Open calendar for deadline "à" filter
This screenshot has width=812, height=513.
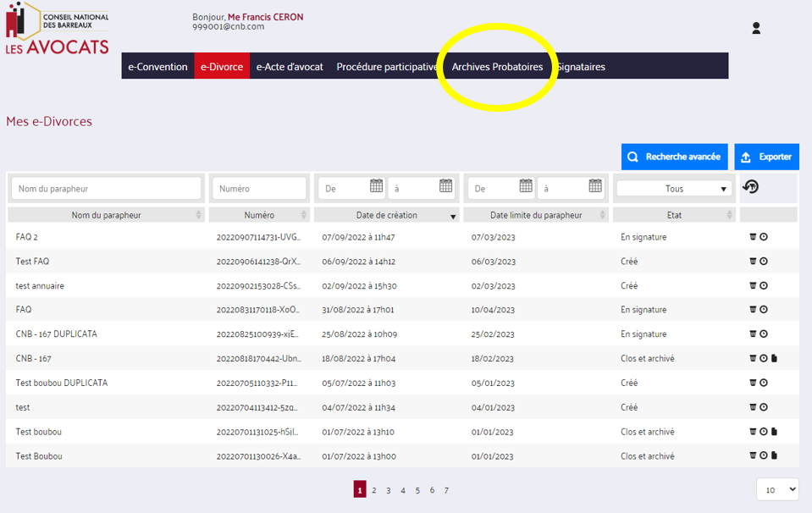coord(595,185)
